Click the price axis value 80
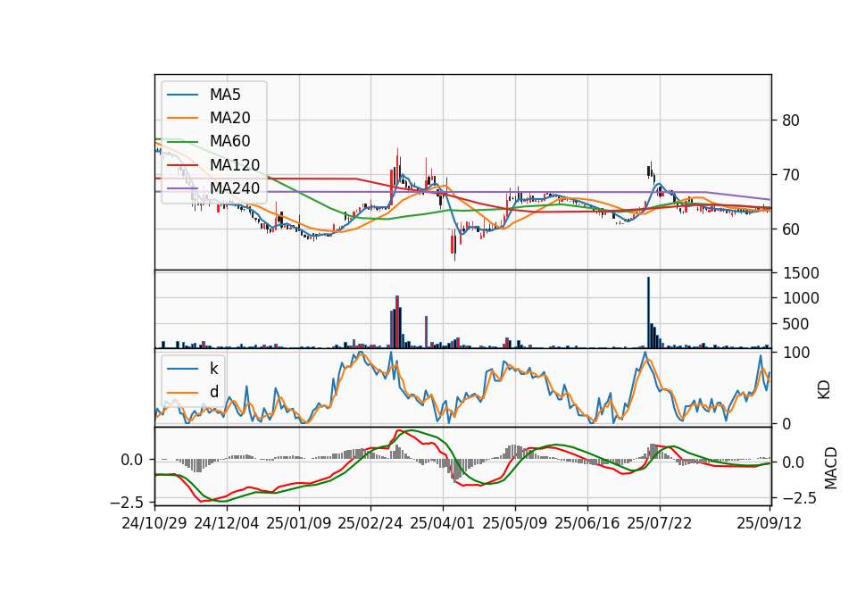The height and width of the screenshot is (616, 857). pos(791,121)
